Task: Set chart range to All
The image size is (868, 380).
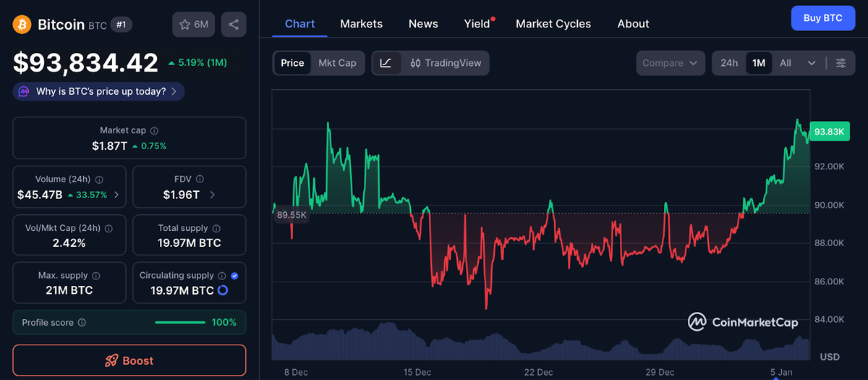Action: coord(786,63)
